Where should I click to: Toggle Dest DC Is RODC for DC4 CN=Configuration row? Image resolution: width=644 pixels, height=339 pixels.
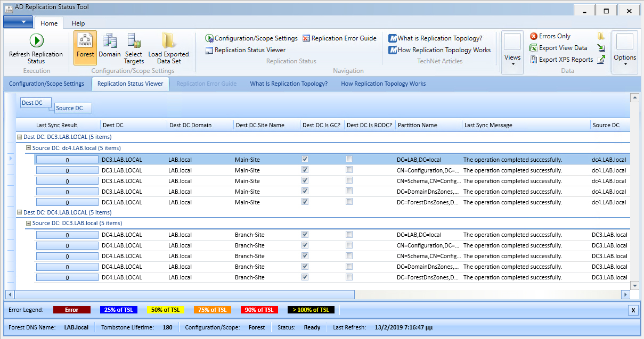point(349,245)
